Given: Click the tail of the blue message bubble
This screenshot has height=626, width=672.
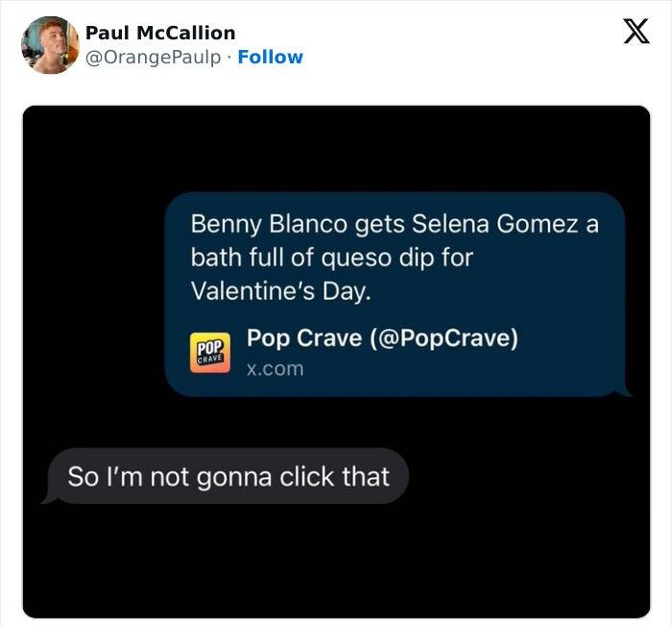Looking at the screenshot, I should [628, 392].
